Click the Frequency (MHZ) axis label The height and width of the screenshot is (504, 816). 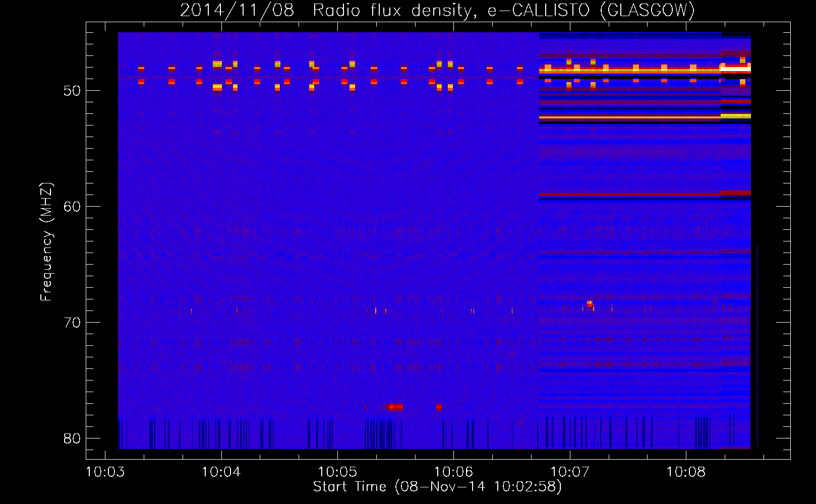pyautogui.click(x=46, y=242)
